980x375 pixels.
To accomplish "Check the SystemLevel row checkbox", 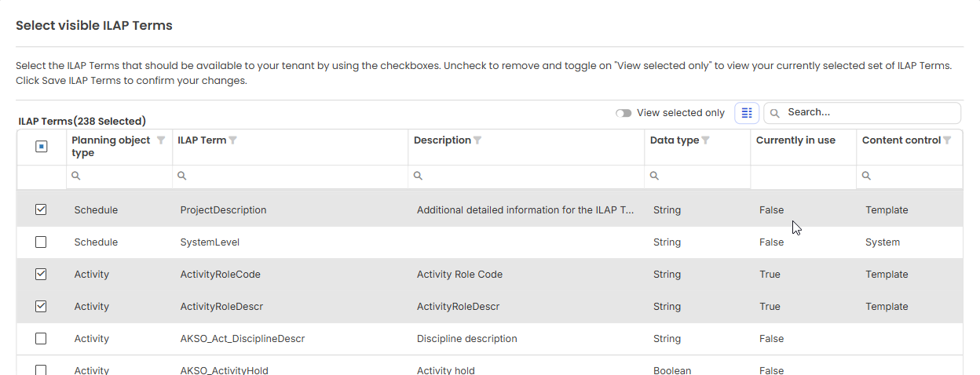I will [41, 242].
